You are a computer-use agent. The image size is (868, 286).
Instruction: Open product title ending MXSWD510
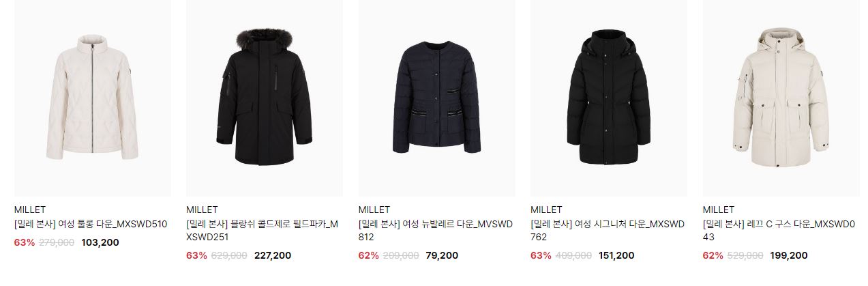click(x=91, y=224)
